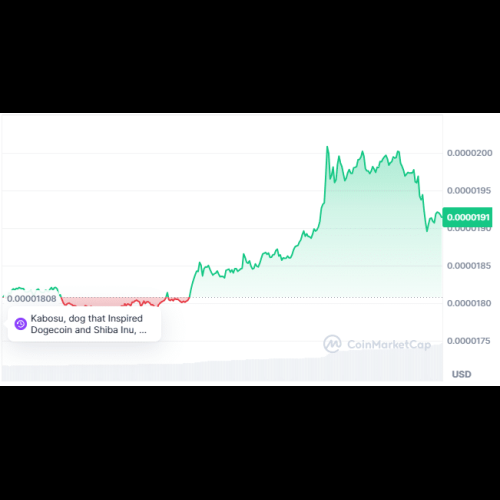Select the sharp dip near chart's right end

coord(427,230)
